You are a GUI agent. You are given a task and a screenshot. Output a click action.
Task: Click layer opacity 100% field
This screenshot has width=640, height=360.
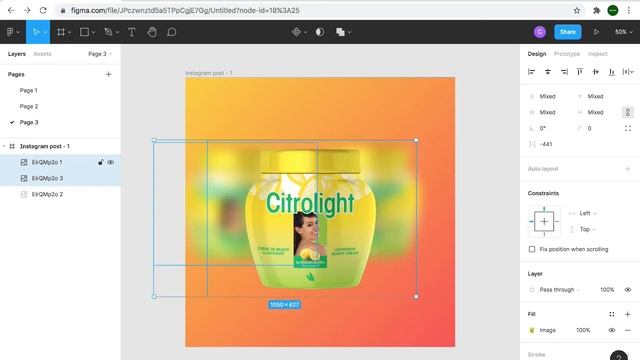(x=607, y=289)
